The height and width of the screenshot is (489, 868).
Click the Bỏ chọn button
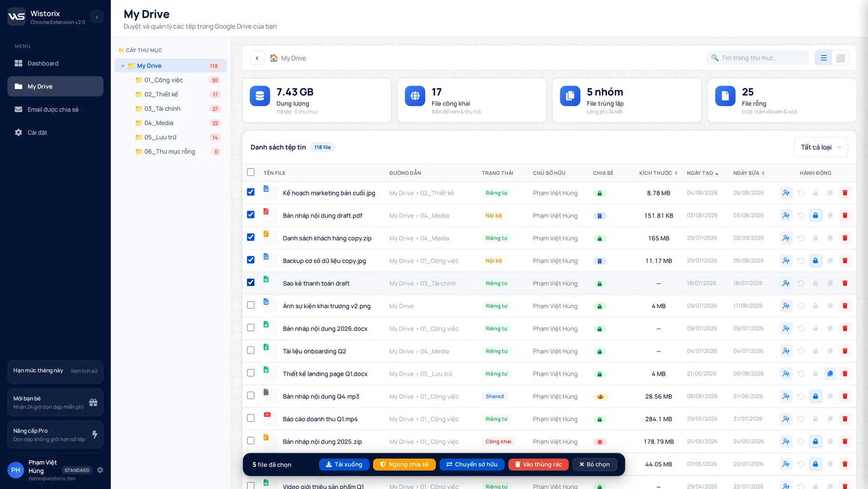pos(595,464)
